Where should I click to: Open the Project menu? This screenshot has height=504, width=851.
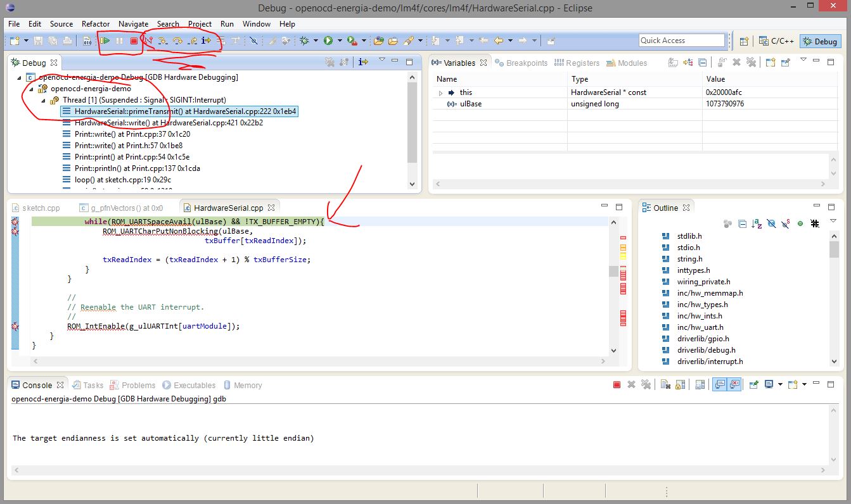click(200, 24)
